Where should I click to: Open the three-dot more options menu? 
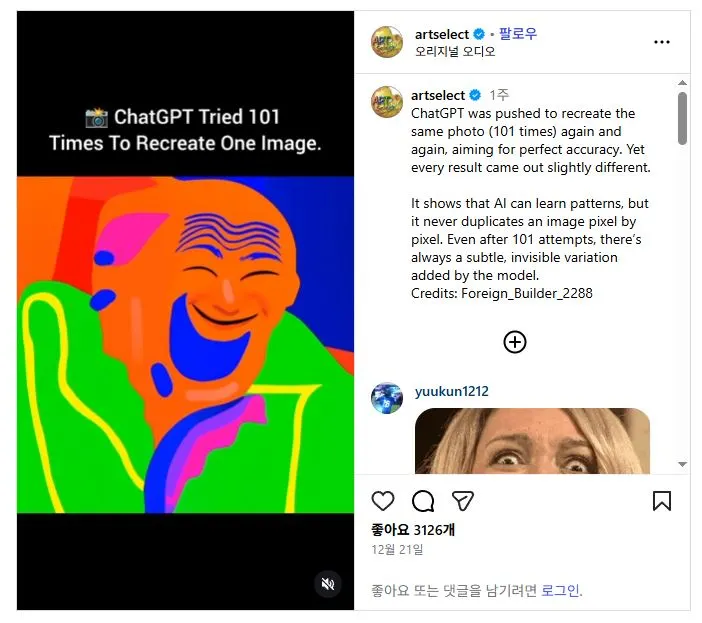coord(662,42)
